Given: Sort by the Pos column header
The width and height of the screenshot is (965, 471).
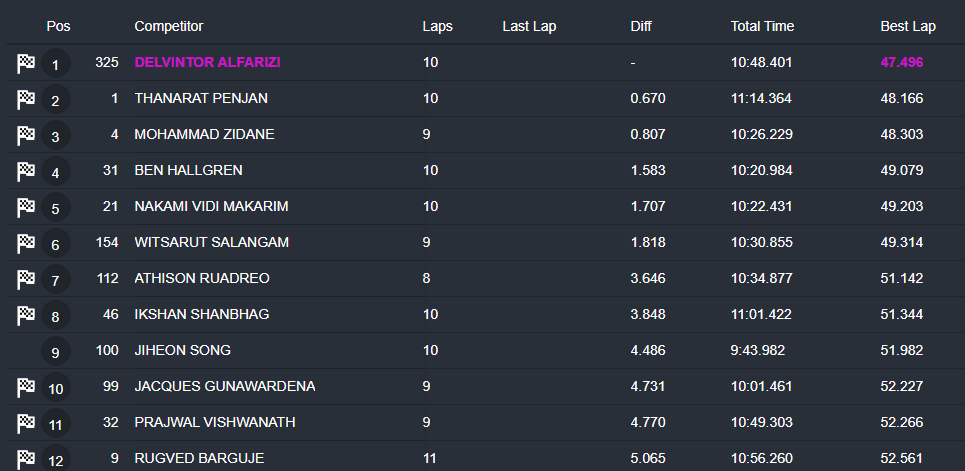Looking at the screenshot, I should [x=58, y=27].
